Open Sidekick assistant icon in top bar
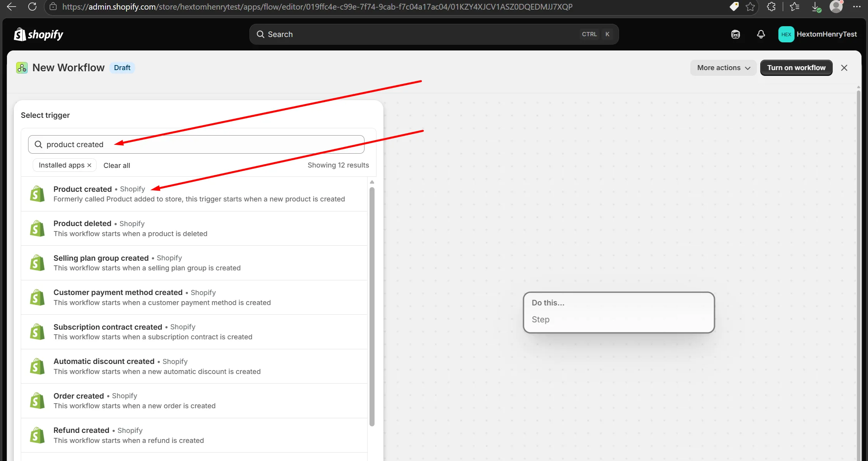The image size is (868, 461). click(x=736, y=34)
